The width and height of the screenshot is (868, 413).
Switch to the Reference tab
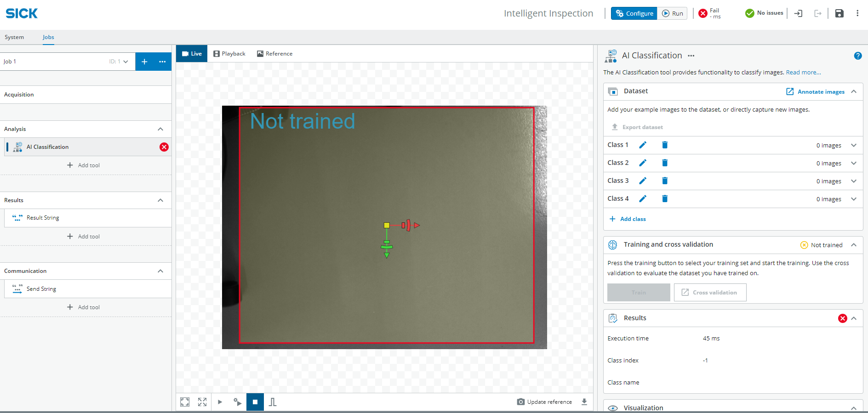[x=274, y=54]
